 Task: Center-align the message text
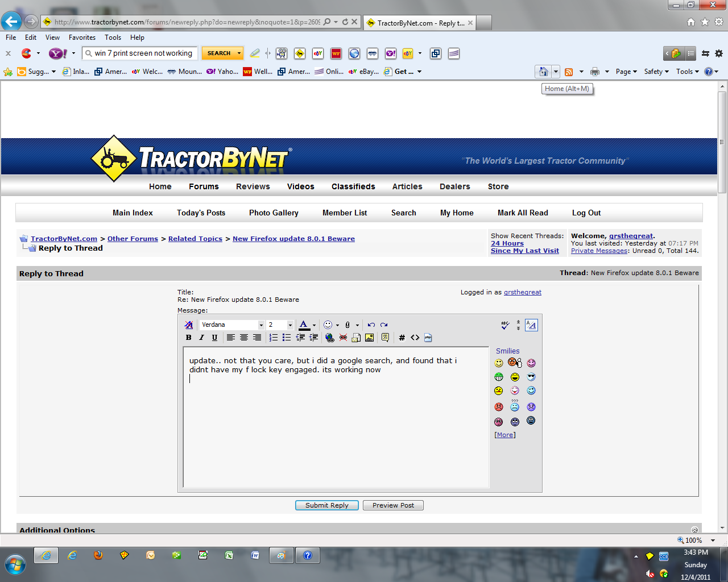(244, 338)
